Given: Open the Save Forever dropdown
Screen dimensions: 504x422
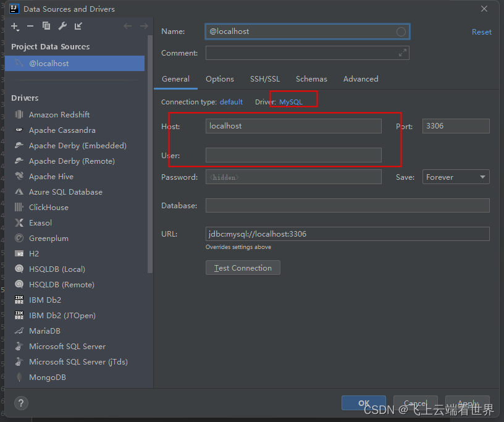Looking at the screenshot, I should [x=456, y=177].
